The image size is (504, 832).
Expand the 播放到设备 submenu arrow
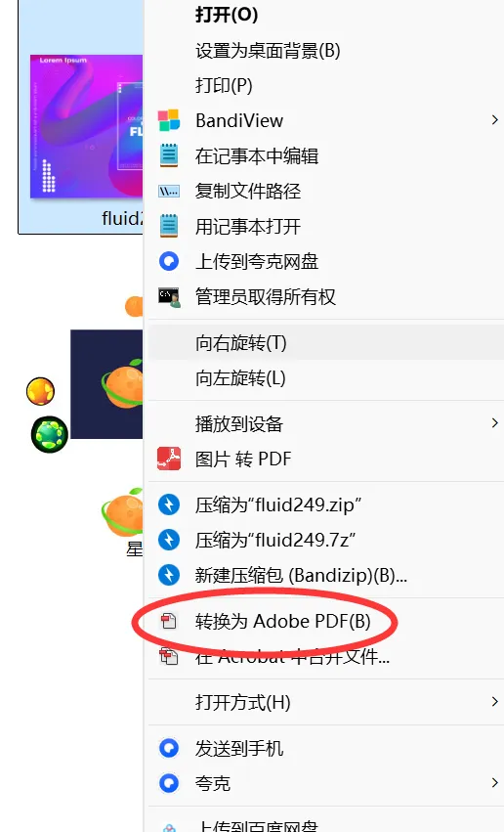point(494,423)
